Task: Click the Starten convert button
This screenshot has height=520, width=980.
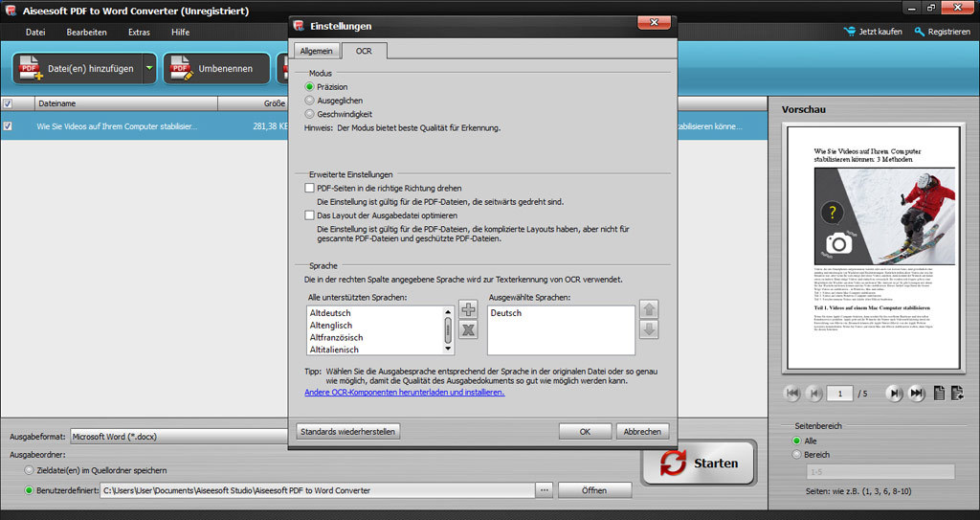Action: [x=699, y=463]
